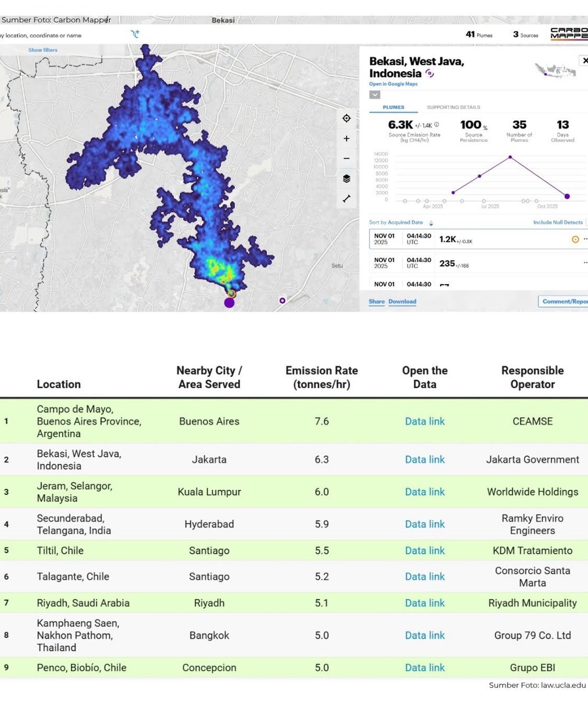The image size is (588, 721).
Task: Click the info icon beside 6.3K emission rate
Action: coord(437,125)
